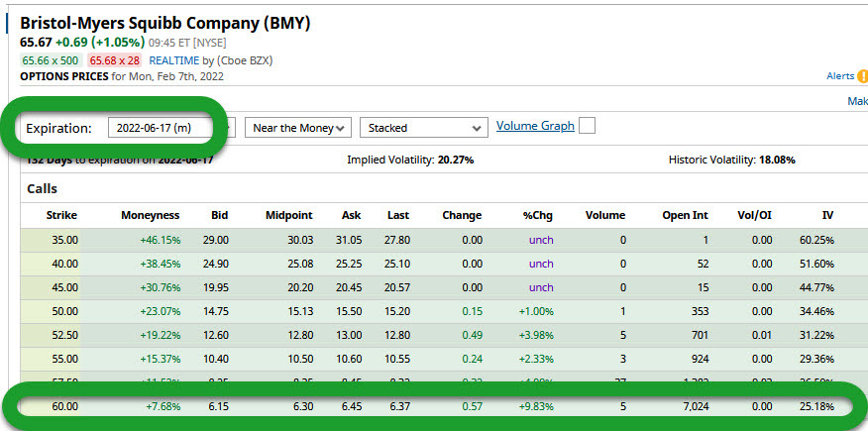The image size is (868, 431).
Task: Click the 10.40 bid value
Action: coord(216,359)
